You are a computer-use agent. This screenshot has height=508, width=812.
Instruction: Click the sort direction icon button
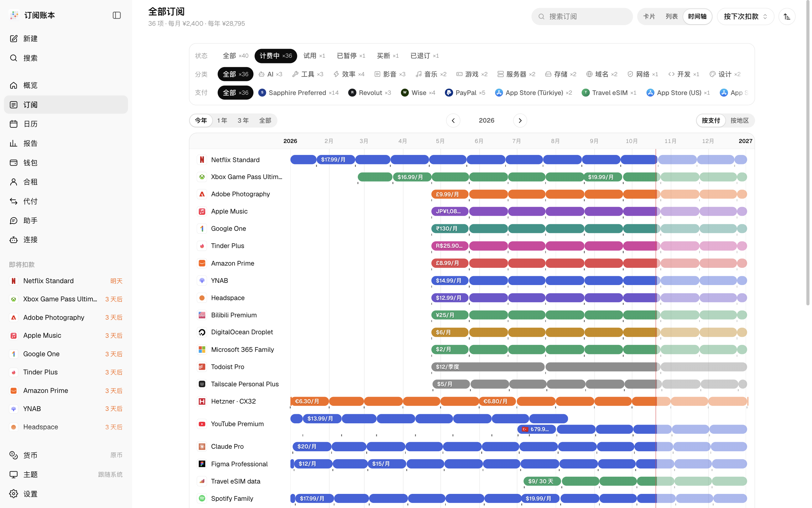[x=787, y=16]
